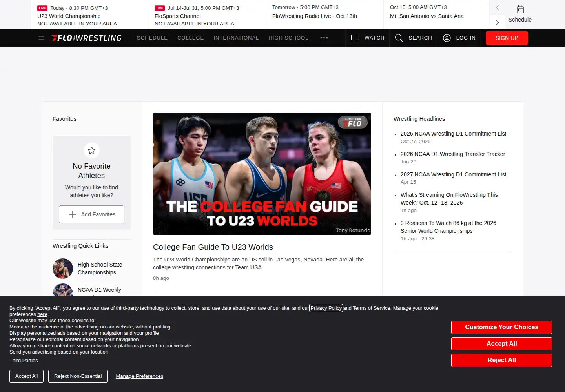
Task: Click the Add Favorites button label
Action: 98,214
